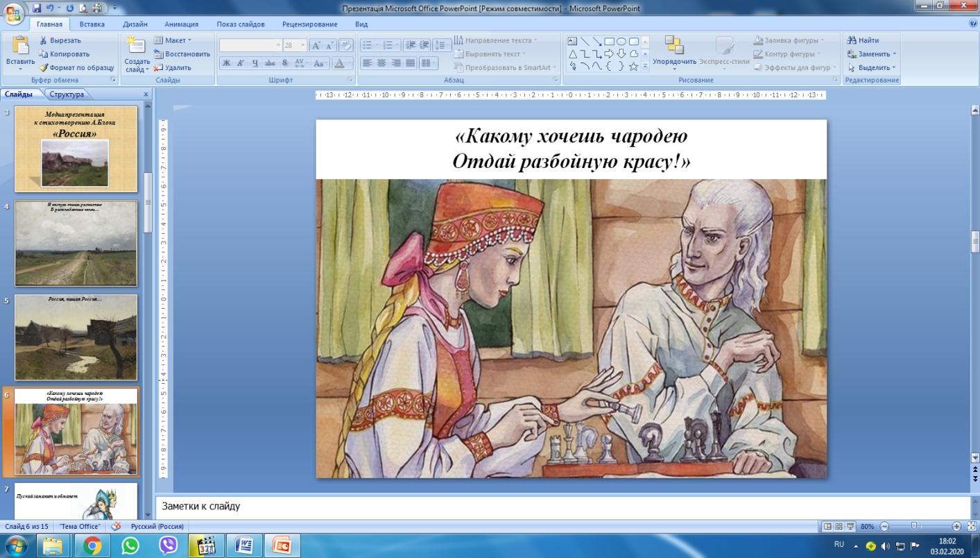Find text with Найти
980x558 pixels.
[x=863, y=40]
